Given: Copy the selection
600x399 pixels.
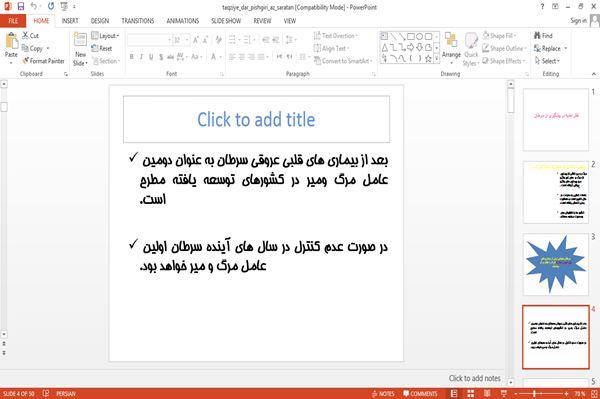Looking at the screenshot, I should click(x=33, y=49).
